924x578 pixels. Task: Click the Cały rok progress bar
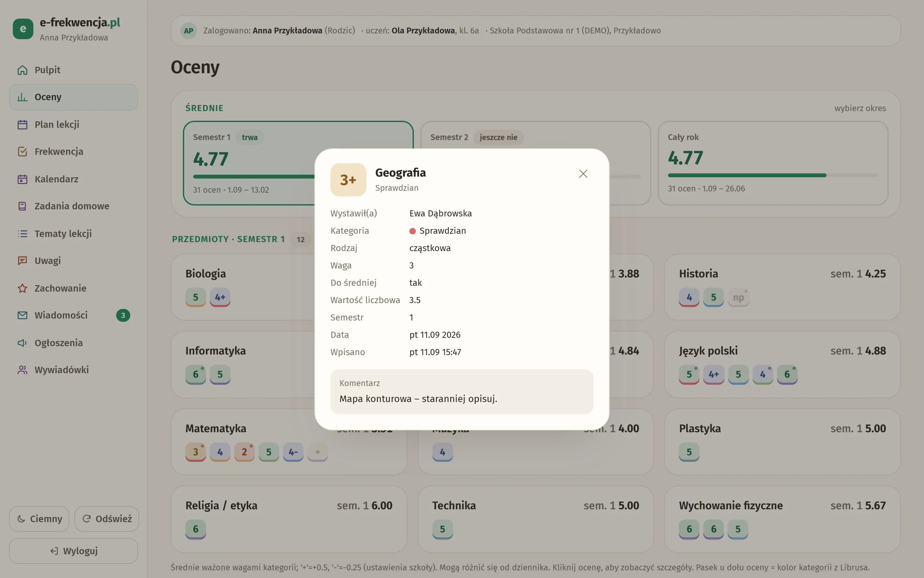pos(773,175)
